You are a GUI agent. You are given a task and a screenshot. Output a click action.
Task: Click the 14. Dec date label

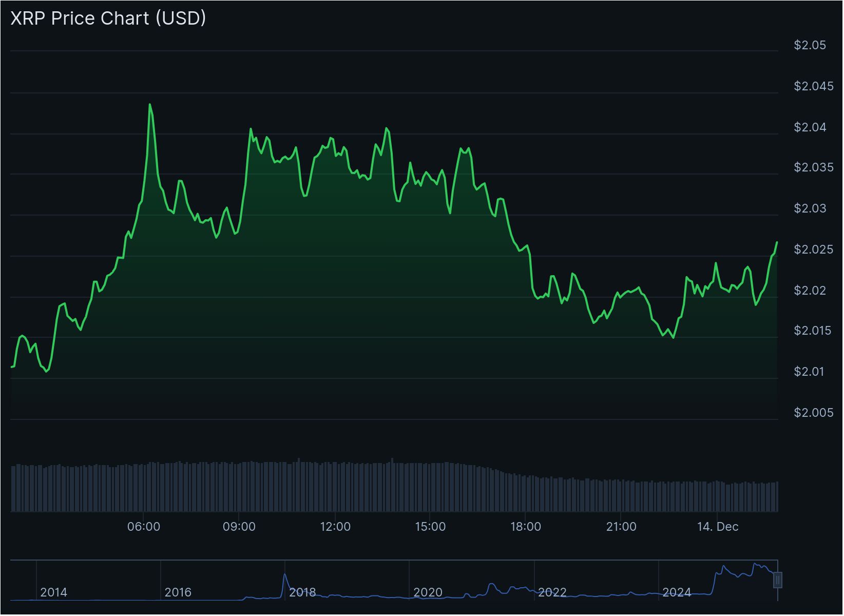click(x=718, y=527)
